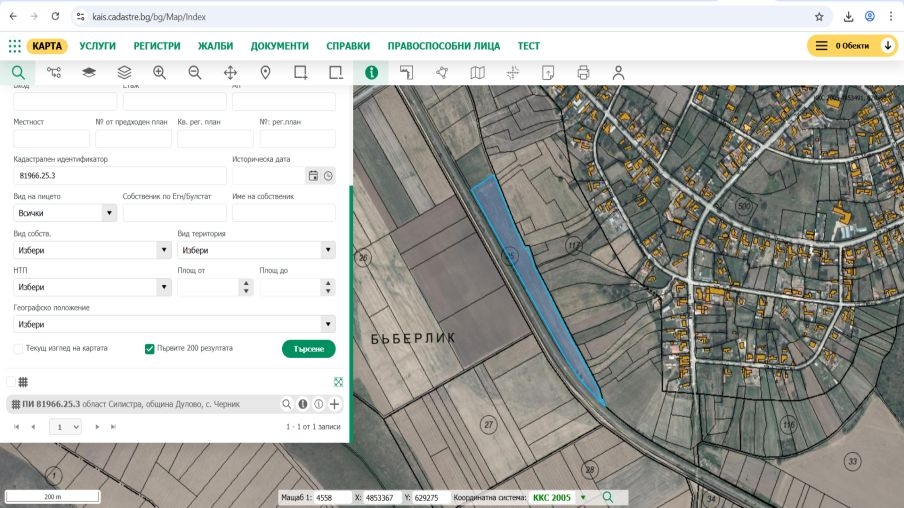Image resolution: width=904 pixels, height=508 pixels.
Task: Click the print map icon
Action: point(583,72)
